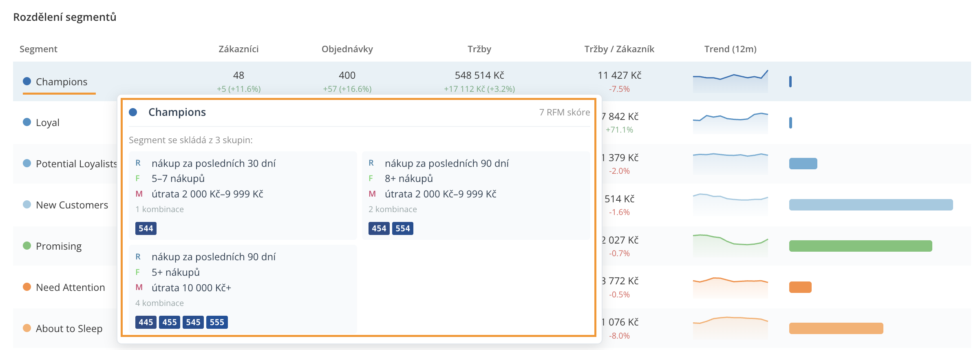The width and height of the screenshot is (980, 350).
Task: Click the Potential Loyalists share bar
Action: coord(803,164)
